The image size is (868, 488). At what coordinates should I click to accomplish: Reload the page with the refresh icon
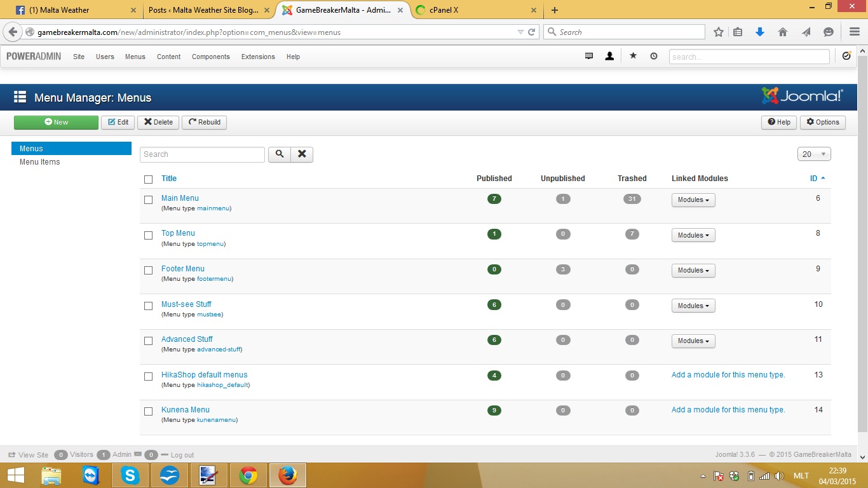pyautogui.click(x=532, y=32)
